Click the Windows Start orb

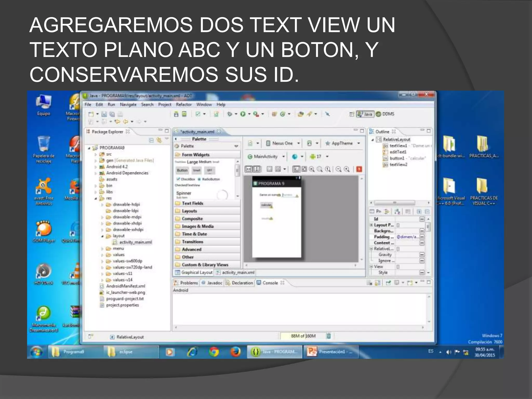(37, 352)
